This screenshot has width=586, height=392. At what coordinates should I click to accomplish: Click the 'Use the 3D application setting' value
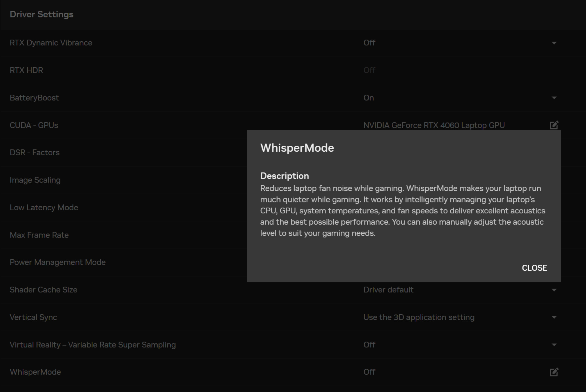point(419,317)
